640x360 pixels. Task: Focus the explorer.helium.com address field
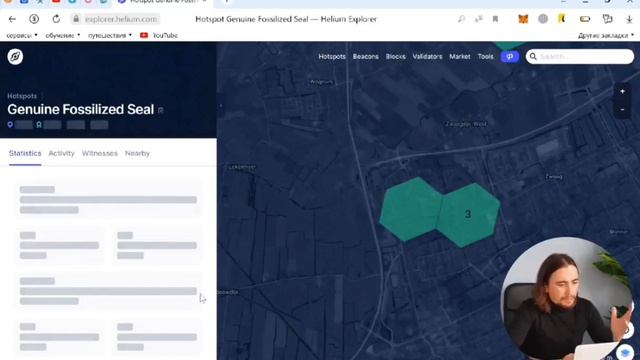[121, 19]
